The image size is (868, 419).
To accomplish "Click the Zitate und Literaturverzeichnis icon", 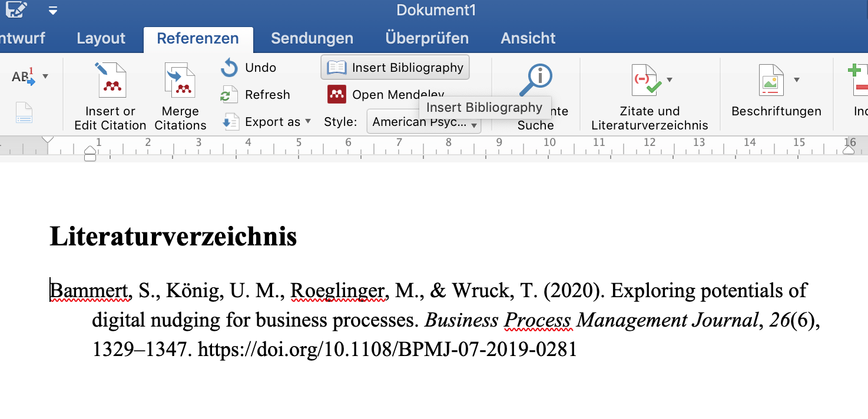I will click(x=645, y=81).
